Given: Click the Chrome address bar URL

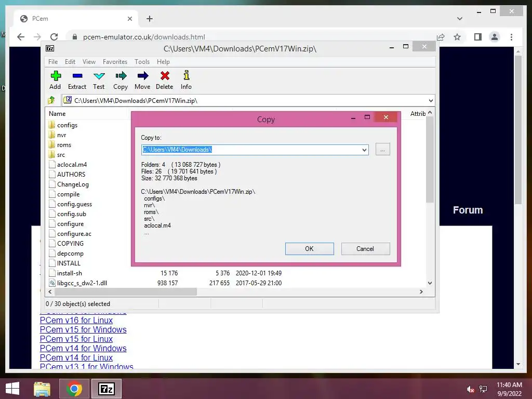Looking at the screenshot, I should coord(144,37).
